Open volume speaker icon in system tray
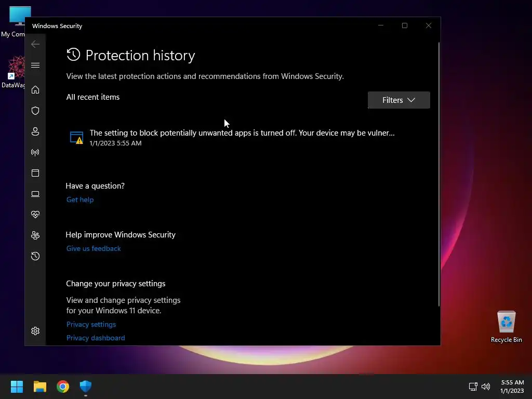Screen dimensions: 532x399 point(486,387)
